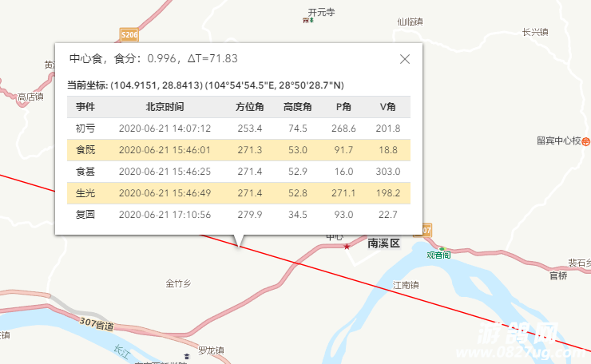The image size is (591, 364).
Task: Click the 复圆 event row
Action: pos(239,215)
